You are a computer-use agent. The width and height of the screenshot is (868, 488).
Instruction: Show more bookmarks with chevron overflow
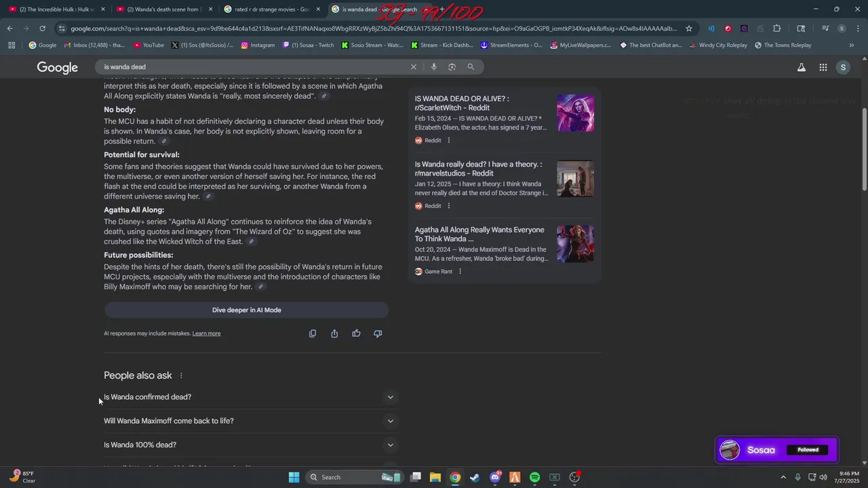(x=852, y=45)
